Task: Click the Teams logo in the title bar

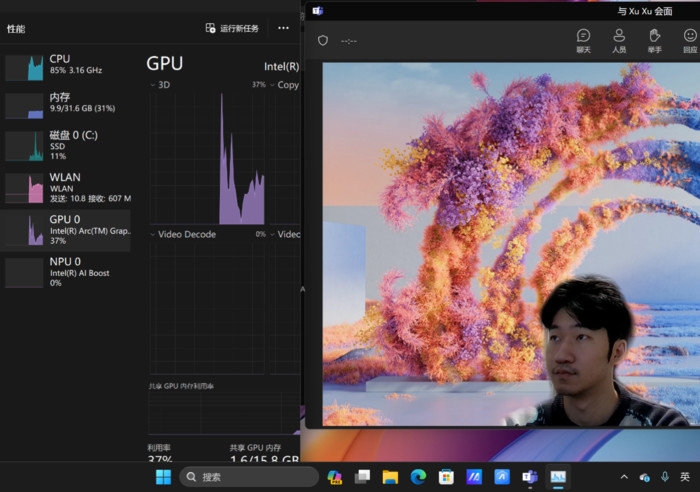Action: (317, 11)
